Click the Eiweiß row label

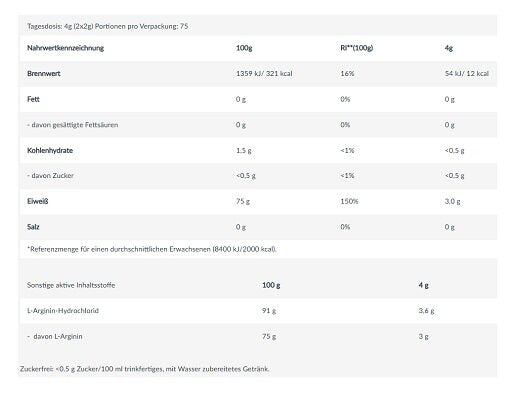click(x=38, y=201)
